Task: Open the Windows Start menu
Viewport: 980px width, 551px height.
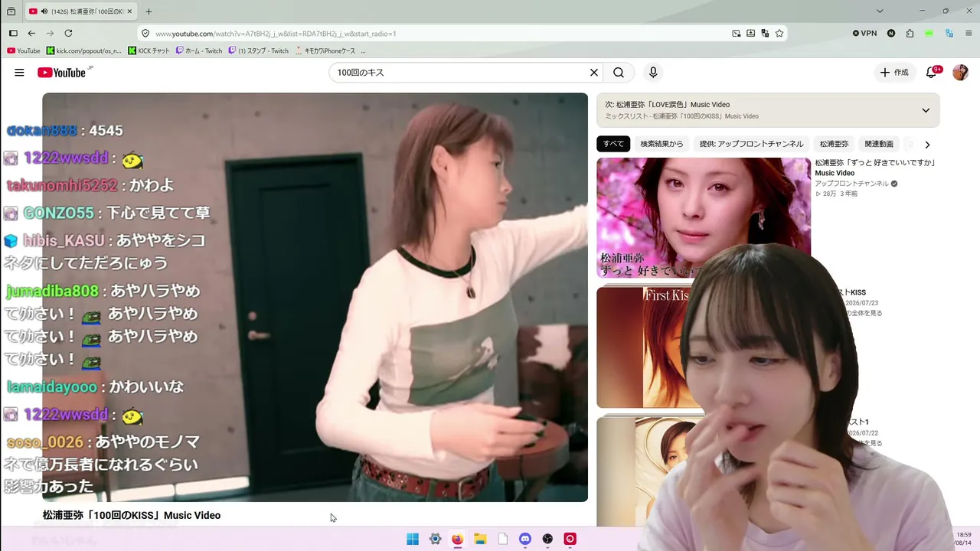Action: (x=413, y=539)
